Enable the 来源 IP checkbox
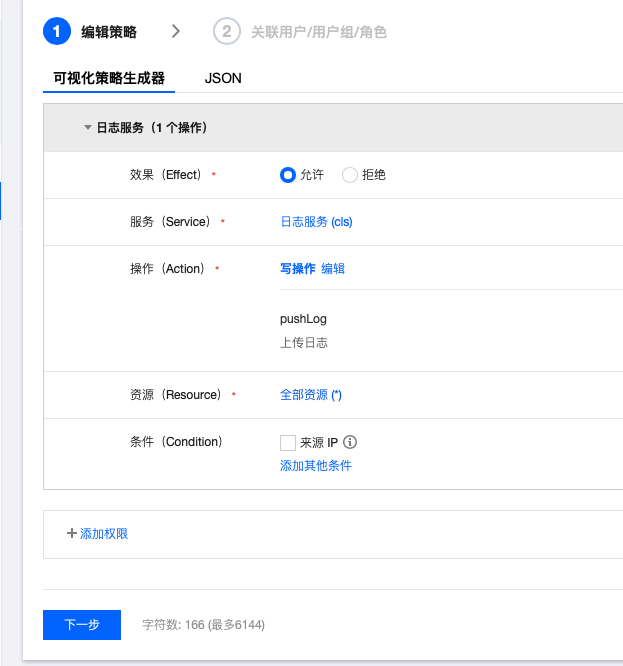 pos(288,443)
